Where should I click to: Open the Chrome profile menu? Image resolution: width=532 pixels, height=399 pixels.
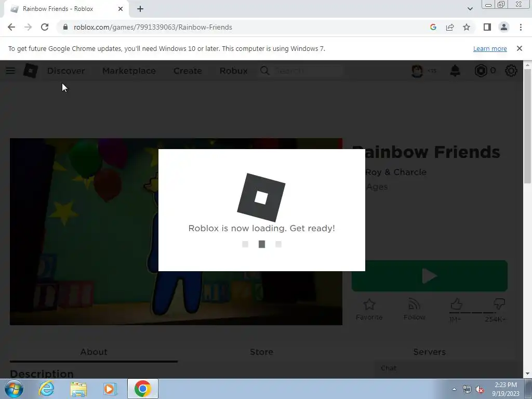click(x=504, y=27)
